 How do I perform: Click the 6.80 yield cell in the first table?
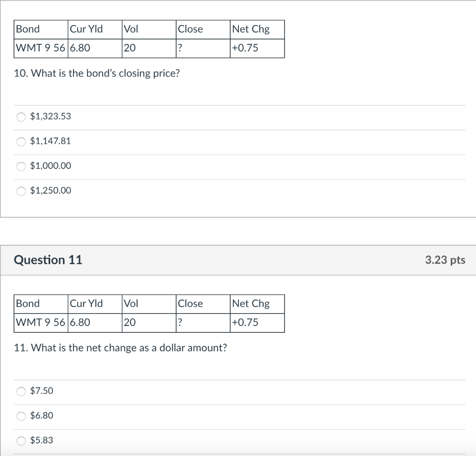[80, 48]
